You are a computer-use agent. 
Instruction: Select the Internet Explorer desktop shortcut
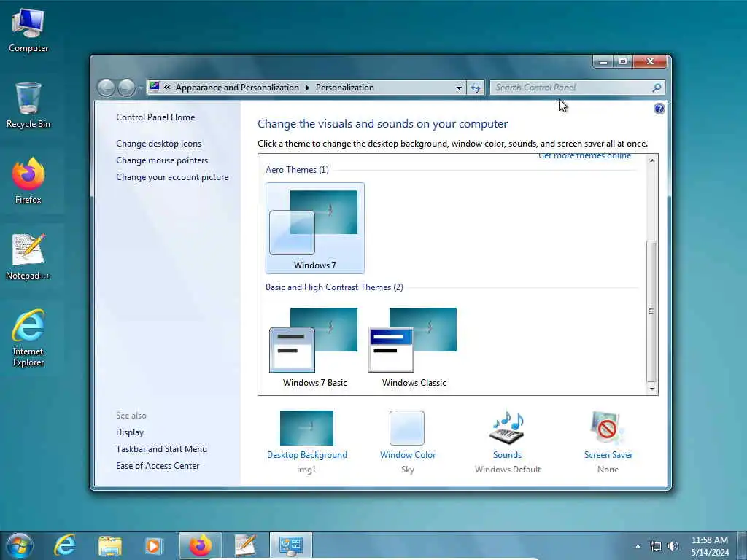click(28, 338)
